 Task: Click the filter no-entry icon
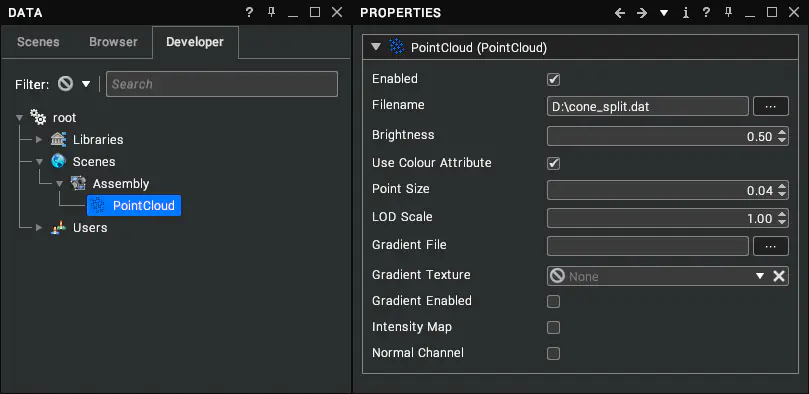coord(66,84)
